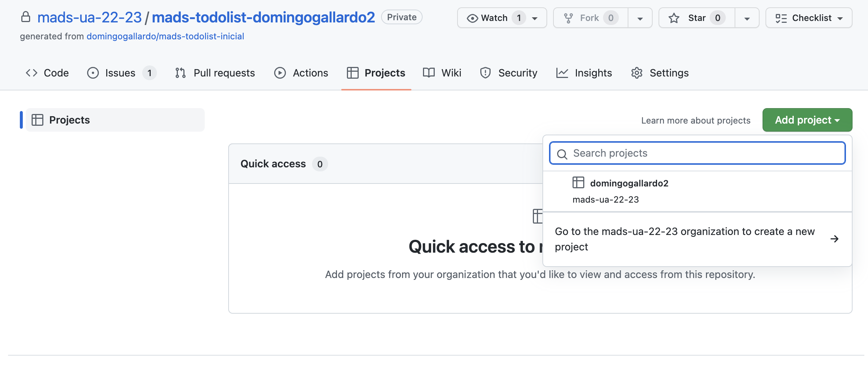Switch to the Issues tab
This screenshot has width=868, height=367.
click(122, 73)
